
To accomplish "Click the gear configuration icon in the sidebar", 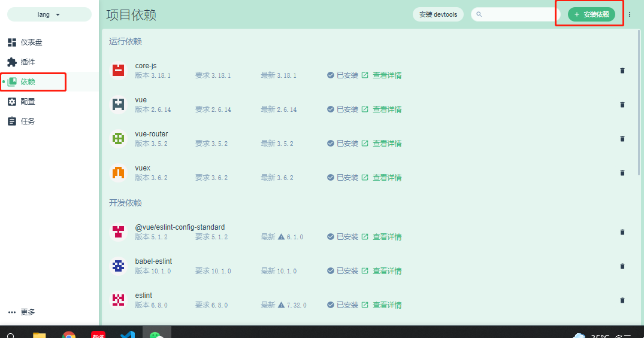I will (12, 101).
